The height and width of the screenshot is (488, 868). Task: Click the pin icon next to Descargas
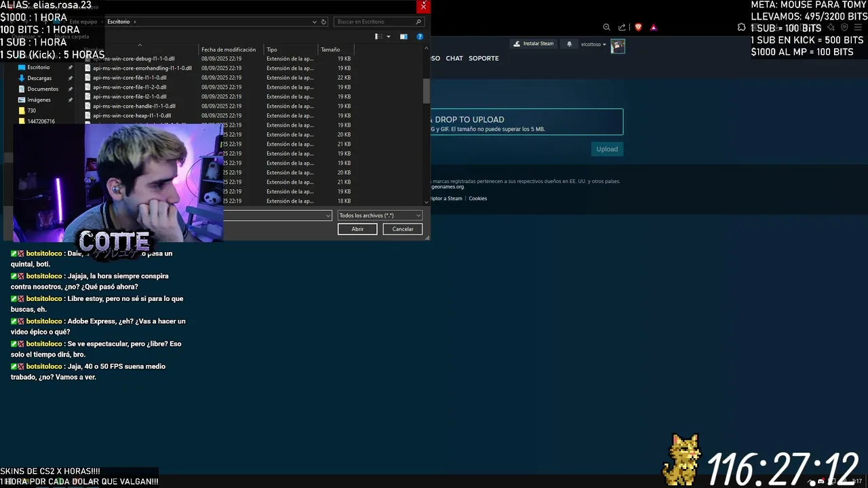(x=70, y=78)
